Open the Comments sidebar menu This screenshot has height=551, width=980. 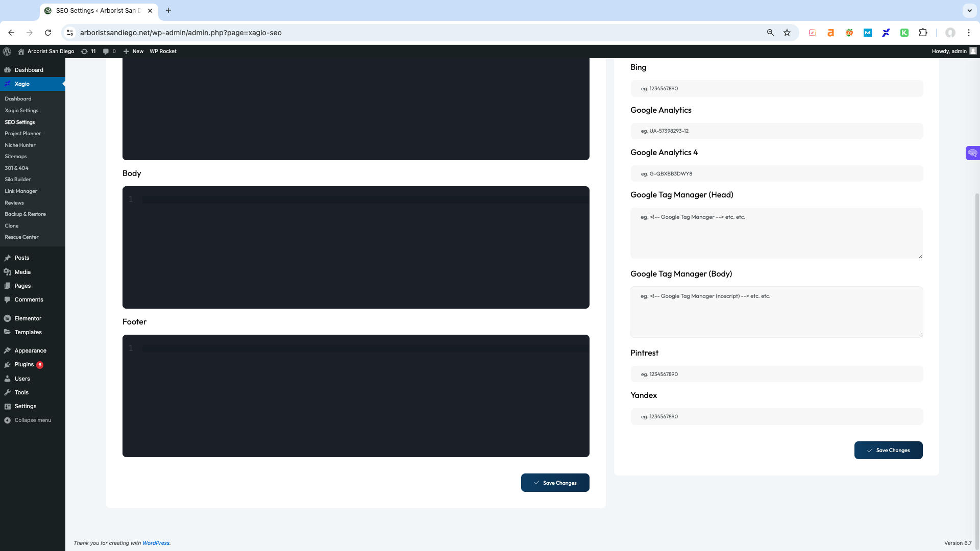click(29, 299)
